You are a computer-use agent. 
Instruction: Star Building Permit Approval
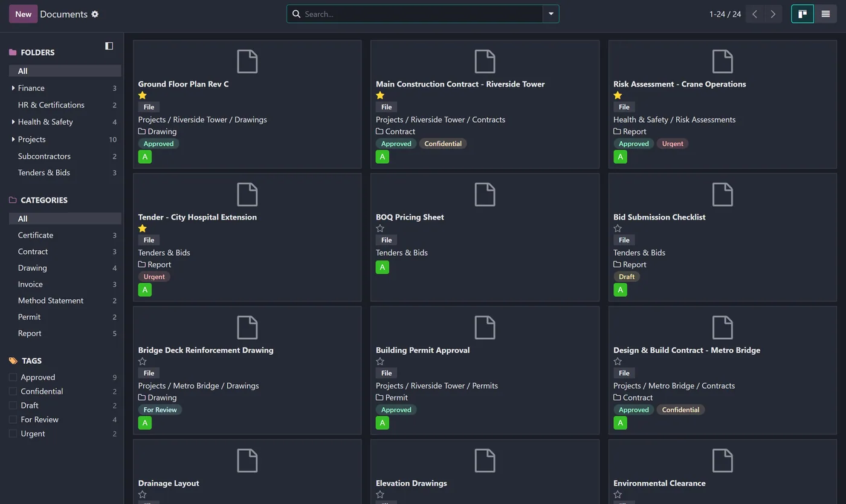click(380, 361)
